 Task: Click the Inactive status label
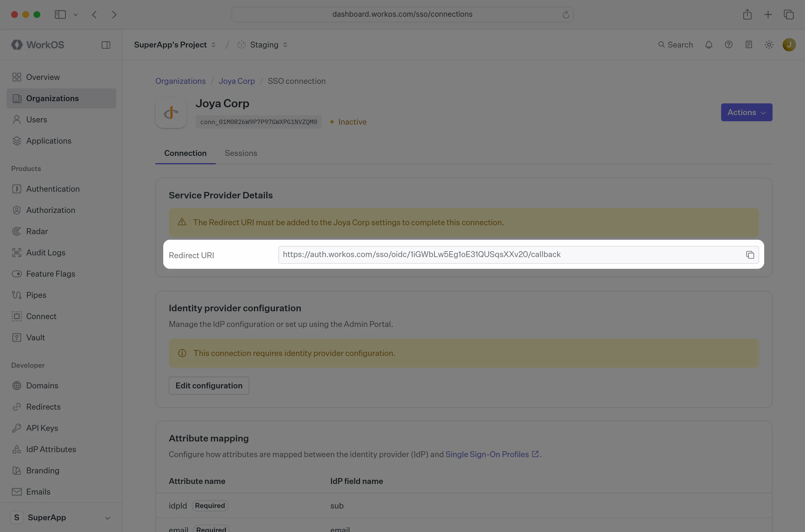tap(352, 122)
